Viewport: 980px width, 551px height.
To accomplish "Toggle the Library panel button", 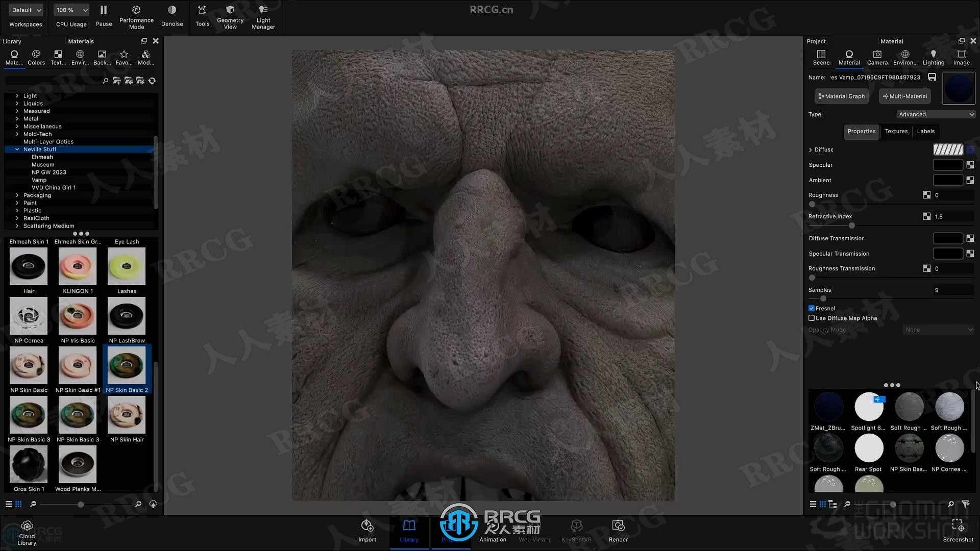I will [409, 532].
